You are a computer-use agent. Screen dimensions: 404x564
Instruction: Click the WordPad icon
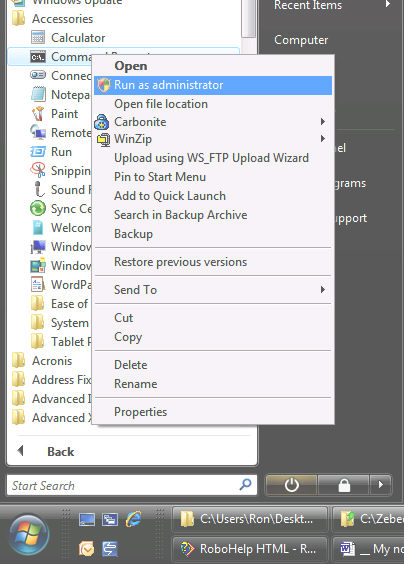(38, 284)
